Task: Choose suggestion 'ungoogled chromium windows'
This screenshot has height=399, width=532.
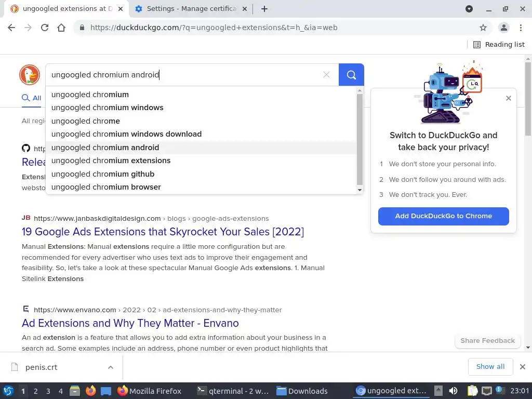Action: point(201,108)
